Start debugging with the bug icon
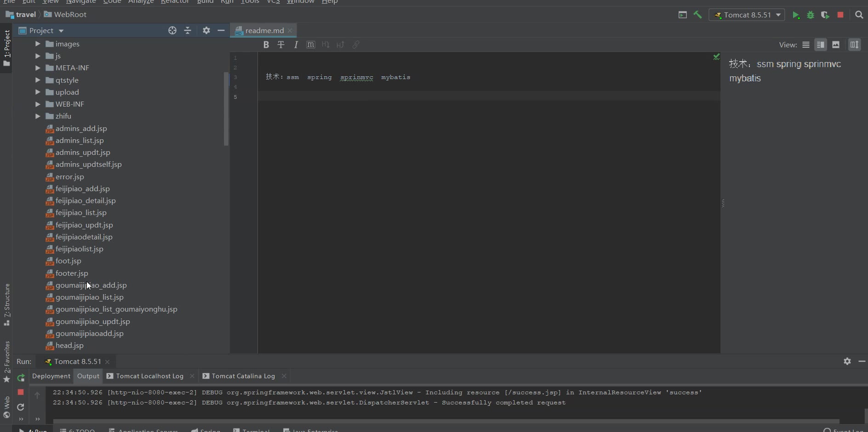Viewport: 868px width, 432px height. (811, 15)
